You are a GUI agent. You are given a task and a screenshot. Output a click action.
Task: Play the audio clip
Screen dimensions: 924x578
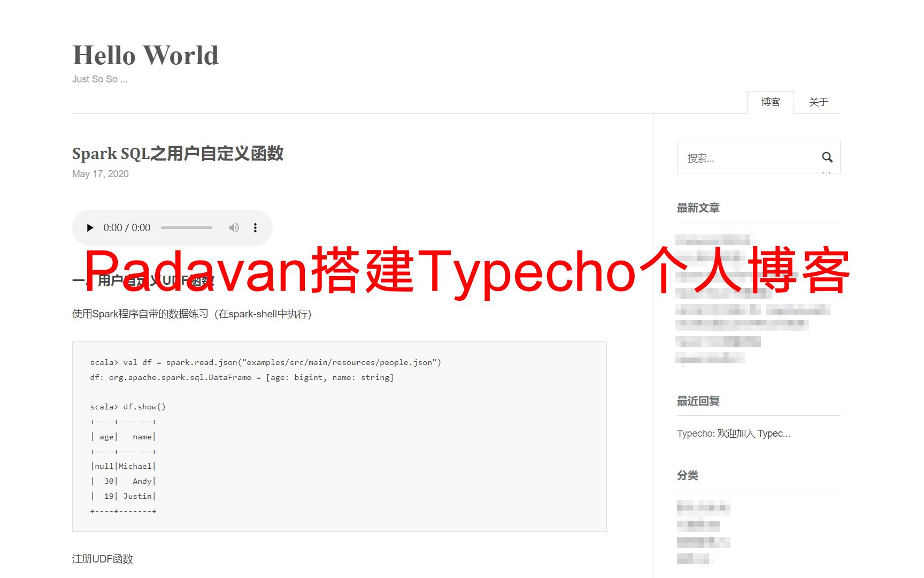coord(90,228)
